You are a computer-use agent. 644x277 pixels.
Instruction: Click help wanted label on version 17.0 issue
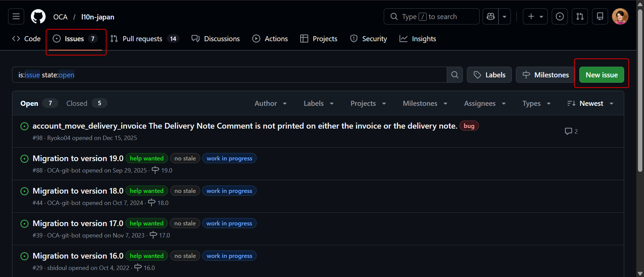147,223
